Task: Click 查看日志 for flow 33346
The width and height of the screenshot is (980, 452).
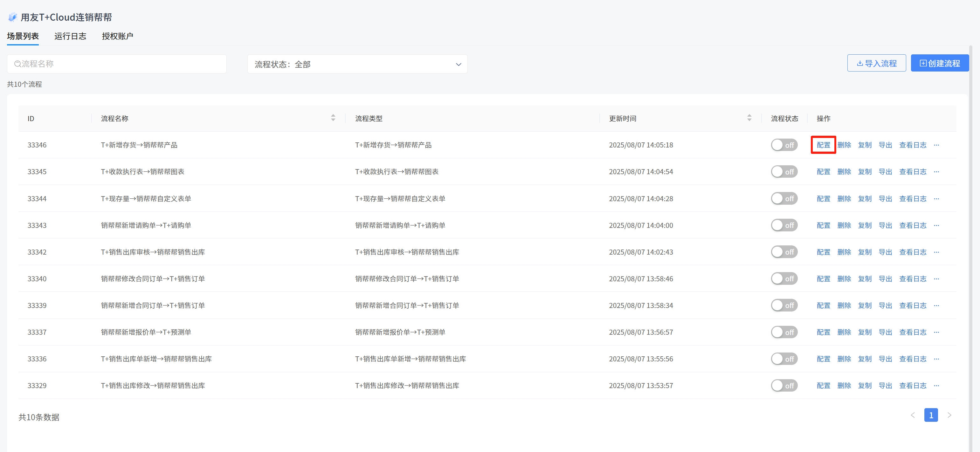Action: point(913,145)
